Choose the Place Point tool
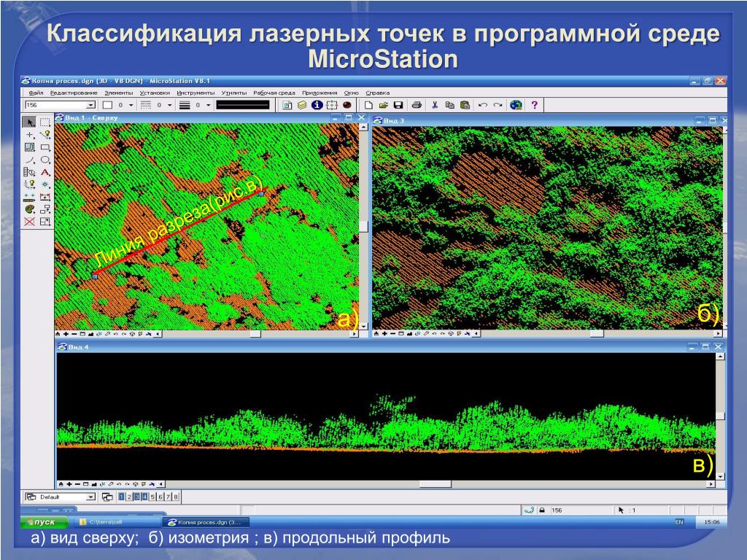Image resolution: width=747 pixels, height=560 pixels. click(29, 135)
